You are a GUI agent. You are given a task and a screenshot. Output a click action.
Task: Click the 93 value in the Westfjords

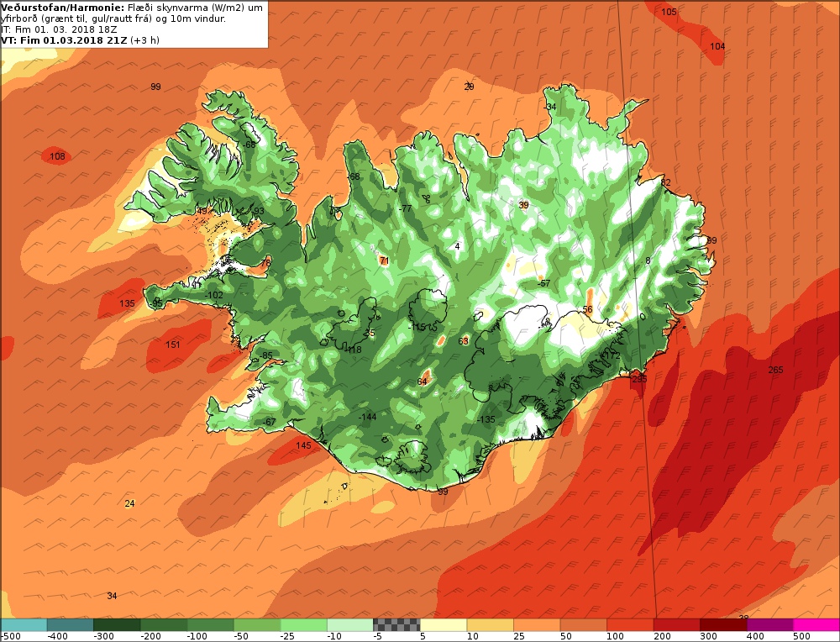260,211
